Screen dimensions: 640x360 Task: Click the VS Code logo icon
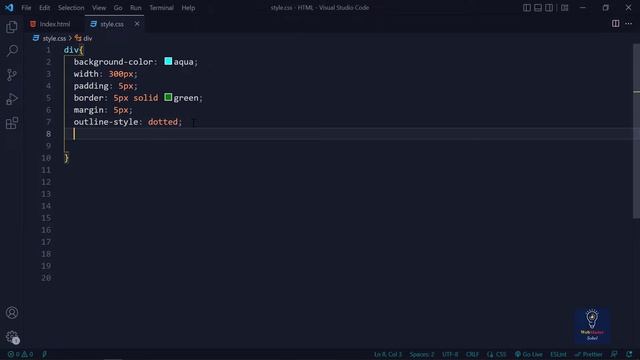coord(9,8)
